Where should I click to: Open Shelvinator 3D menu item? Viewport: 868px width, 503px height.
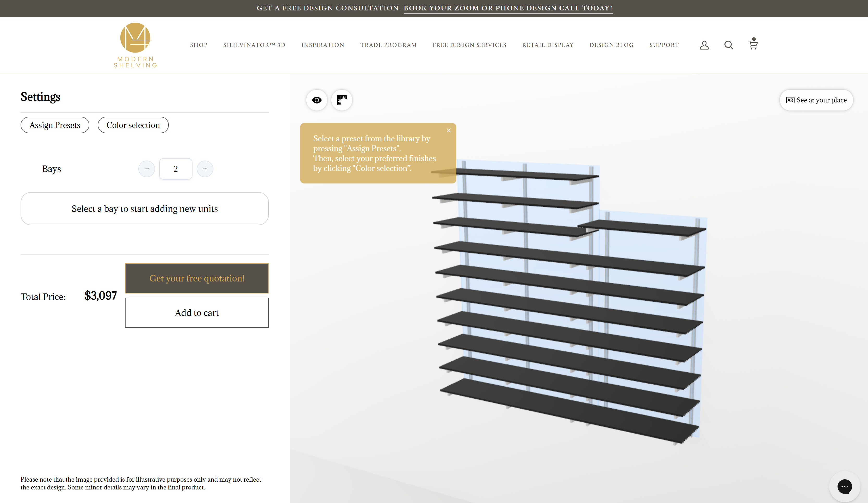(254, 45)
